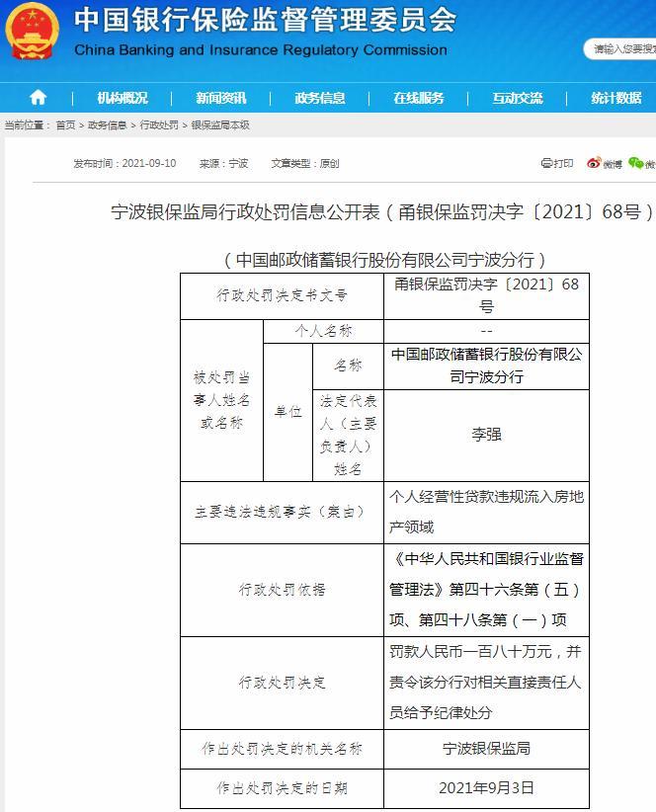The width and height of the screenshot is (656, 812).
Task: Click the national emblem logo
Action: pyautogui.click(x=32, y=32)
